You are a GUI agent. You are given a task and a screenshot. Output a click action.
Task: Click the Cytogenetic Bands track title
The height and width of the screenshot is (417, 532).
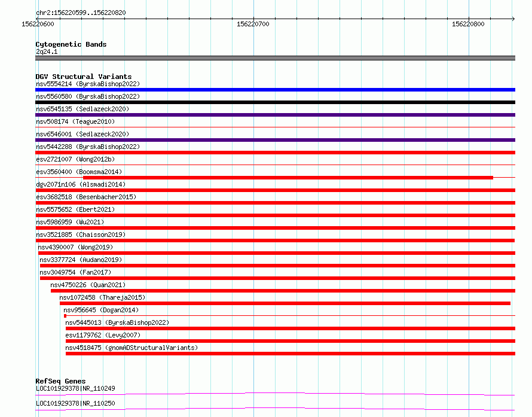pyautogui.click(x=71, y=44)
